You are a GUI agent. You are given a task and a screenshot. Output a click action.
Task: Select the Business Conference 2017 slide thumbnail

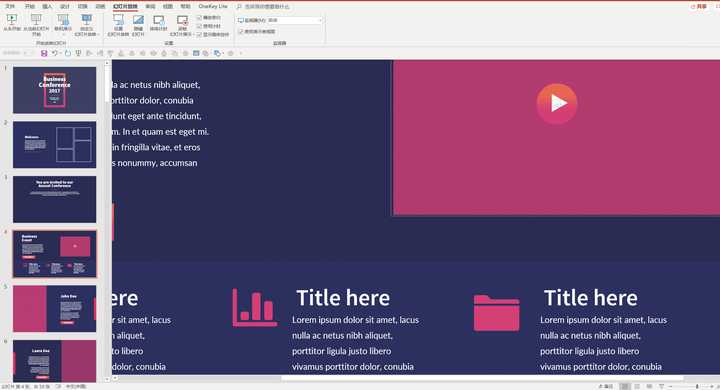coord(55,90)
